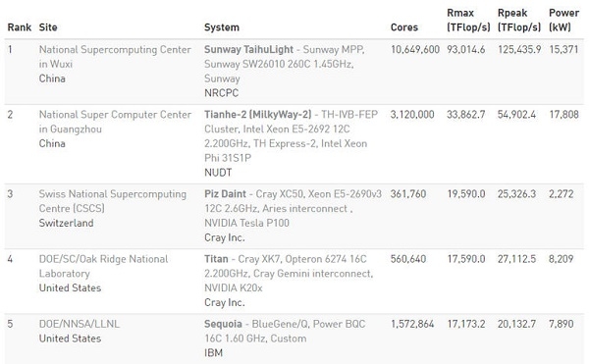
Task: Open the National Supercomputing Center in Wuxi site link
Action: click(x=115, y=57)
